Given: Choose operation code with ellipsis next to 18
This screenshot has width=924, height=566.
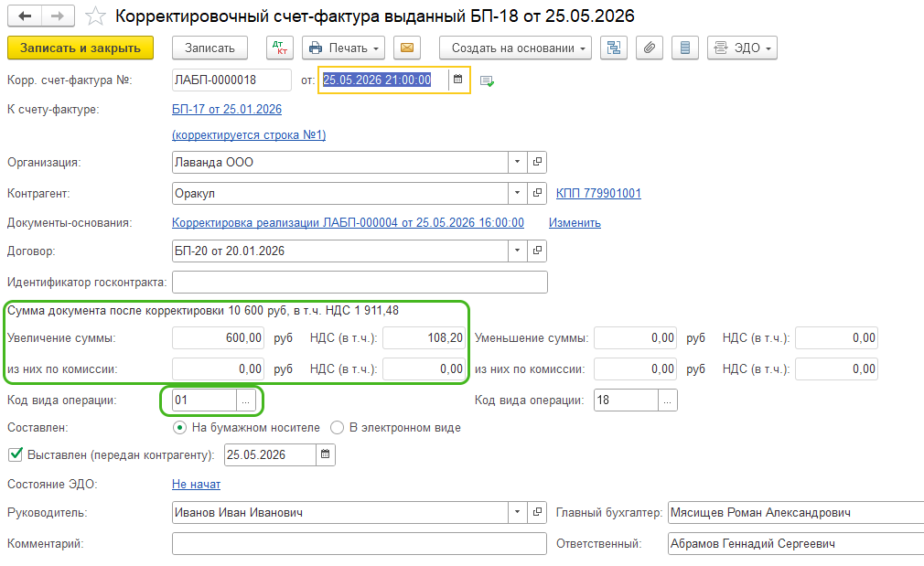Looking at the screenshot, I should point(667,400).
